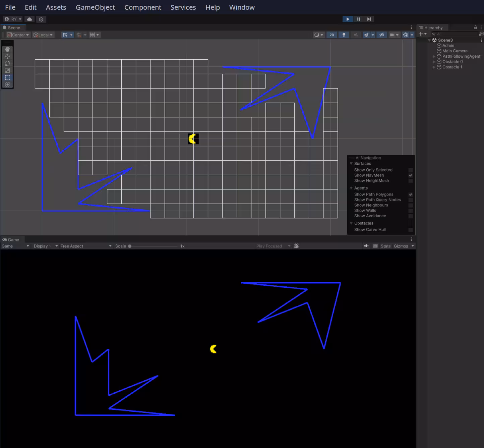Open Scene3 more options kebab
The height and width of the screenshot is (448, 484).
pyautogui.click(x=481, y=40)
